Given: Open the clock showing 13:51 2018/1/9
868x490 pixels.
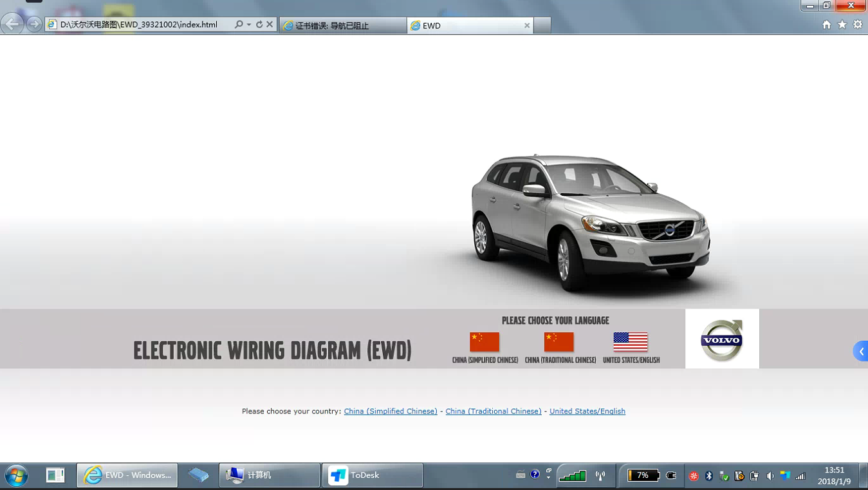Looking at the screenshot, I should pyautogui.click(x=835, y=476).
